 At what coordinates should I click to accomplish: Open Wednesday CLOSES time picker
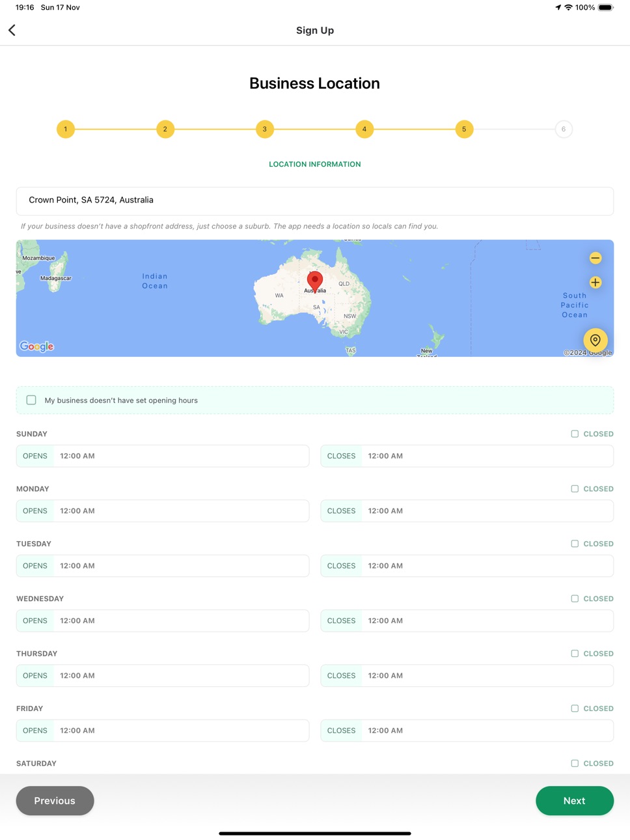tap(467, 621)
